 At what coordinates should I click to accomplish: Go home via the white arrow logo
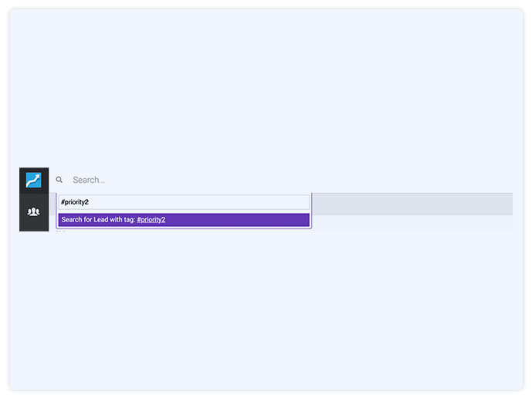coord(34,180)
